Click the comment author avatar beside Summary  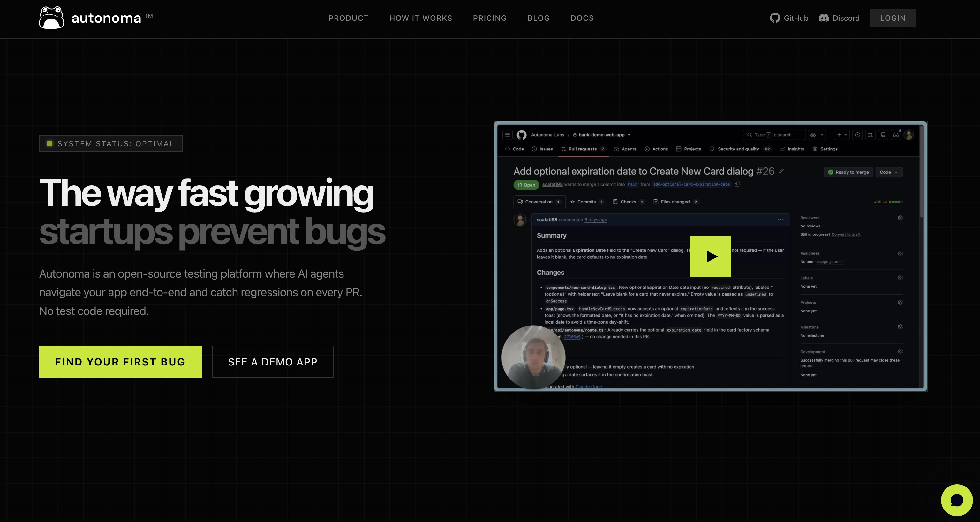[x=520, y=220]
